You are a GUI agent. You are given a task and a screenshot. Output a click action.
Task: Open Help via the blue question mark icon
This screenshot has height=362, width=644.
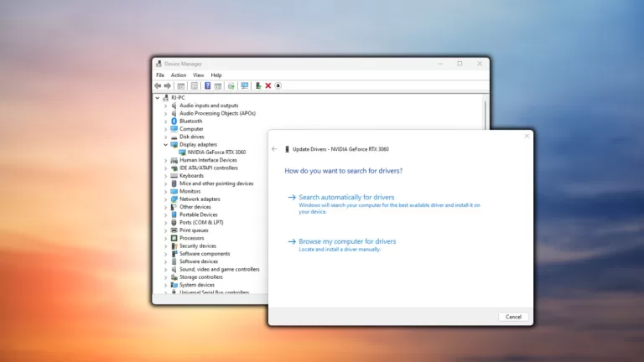click(207, 85)
